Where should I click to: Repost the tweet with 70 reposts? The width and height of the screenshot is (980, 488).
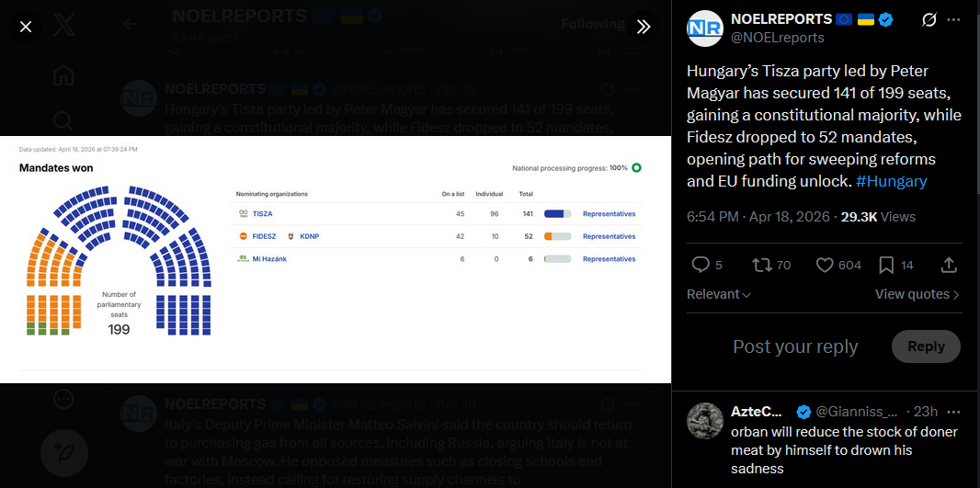coord(762,265)
